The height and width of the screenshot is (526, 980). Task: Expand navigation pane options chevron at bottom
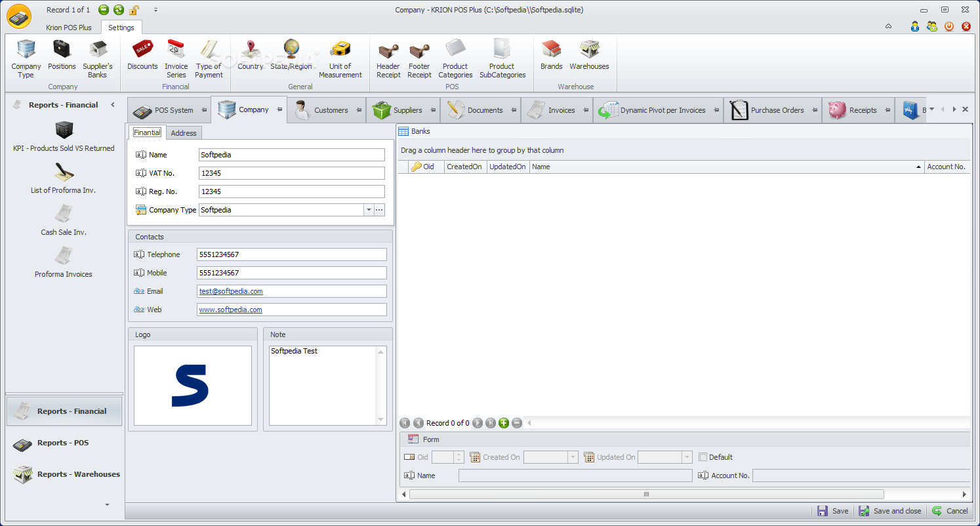107,504
